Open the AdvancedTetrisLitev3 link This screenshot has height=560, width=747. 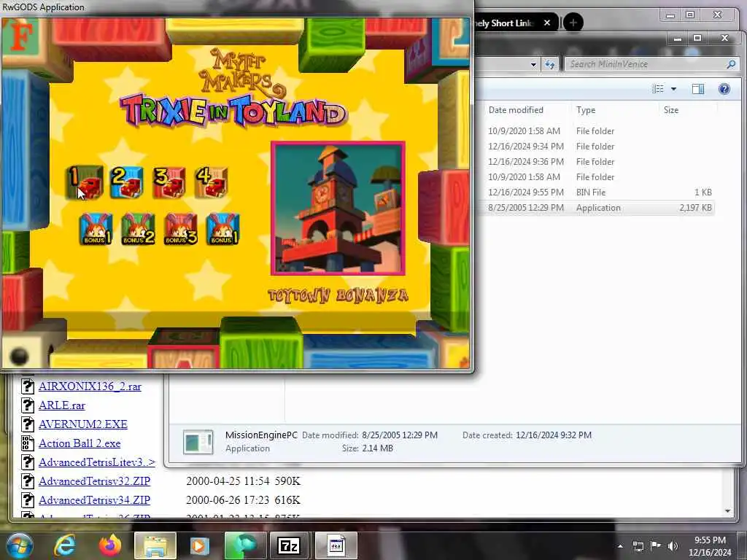[97, 462]
